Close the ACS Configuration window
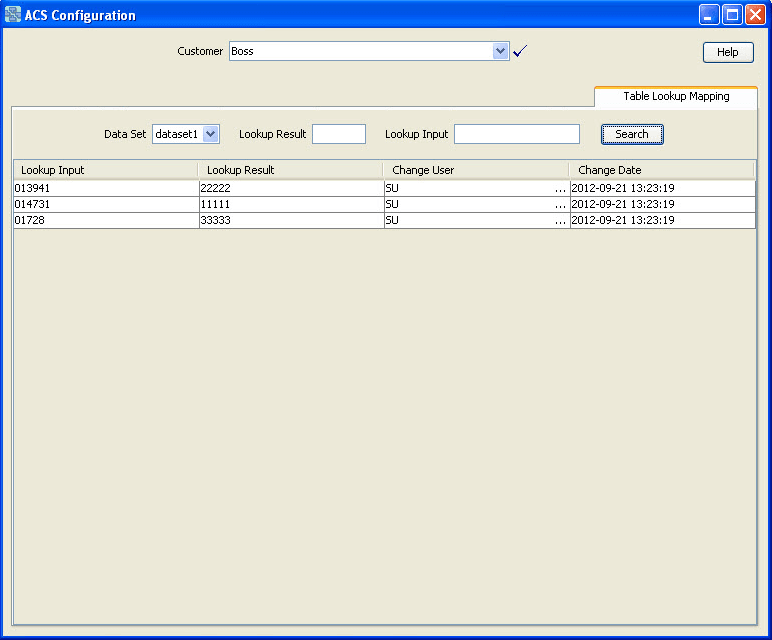 [x=755, y=14]
